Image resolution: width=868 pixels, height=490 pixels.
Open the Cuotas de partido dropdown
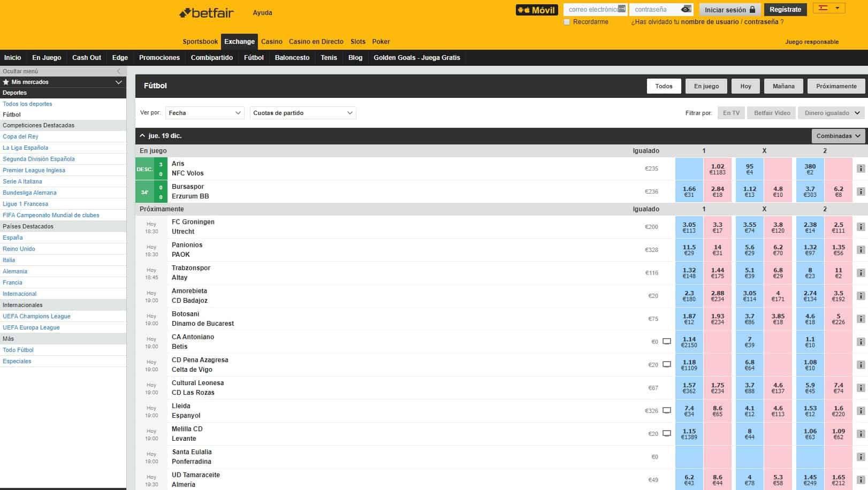pyautogui.click(x=302, y=113)
